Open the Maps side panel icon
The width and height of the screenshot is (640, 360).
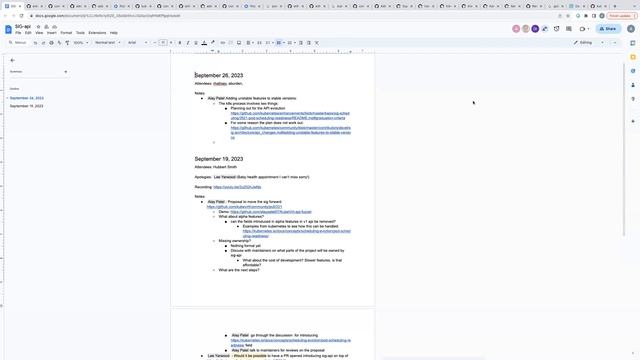(x=633, y=99)
